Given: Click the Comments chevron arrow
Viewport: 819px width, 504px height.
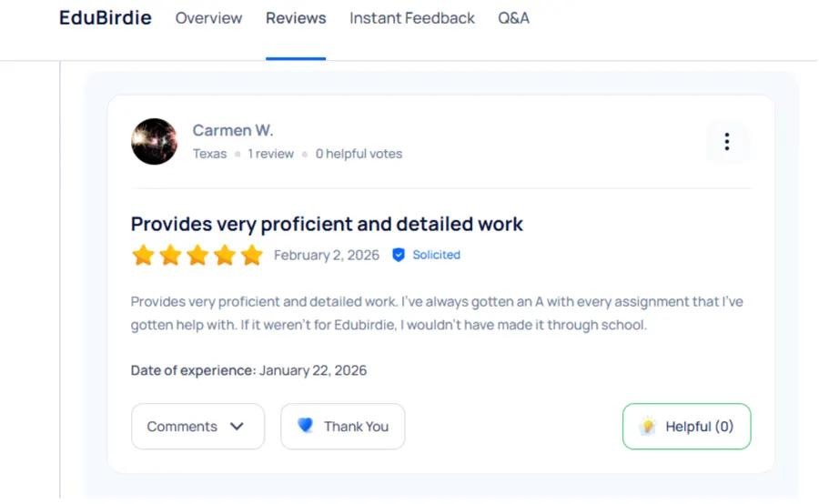Looking at the screenshot, I should coord(237,427).
